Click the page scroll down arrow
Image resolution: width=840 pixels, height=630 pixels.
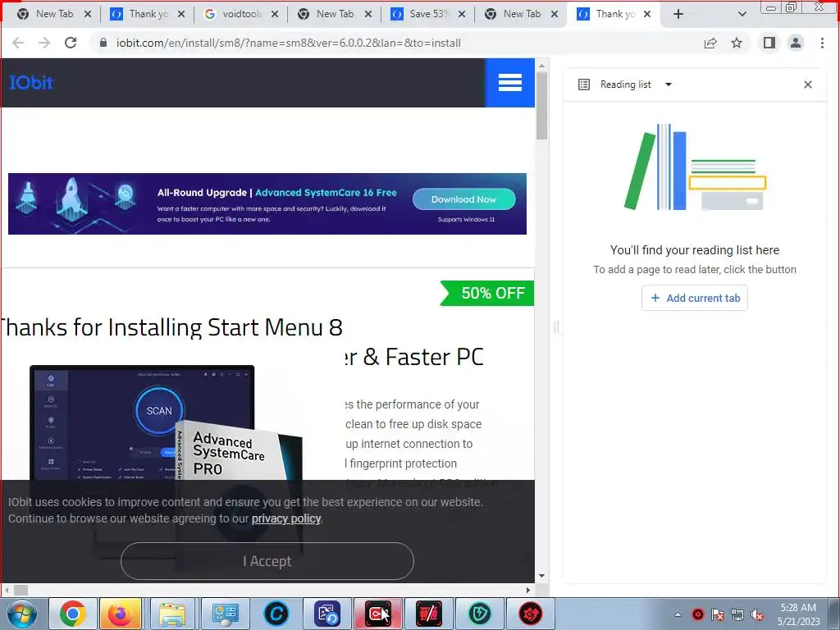(541, 576)
